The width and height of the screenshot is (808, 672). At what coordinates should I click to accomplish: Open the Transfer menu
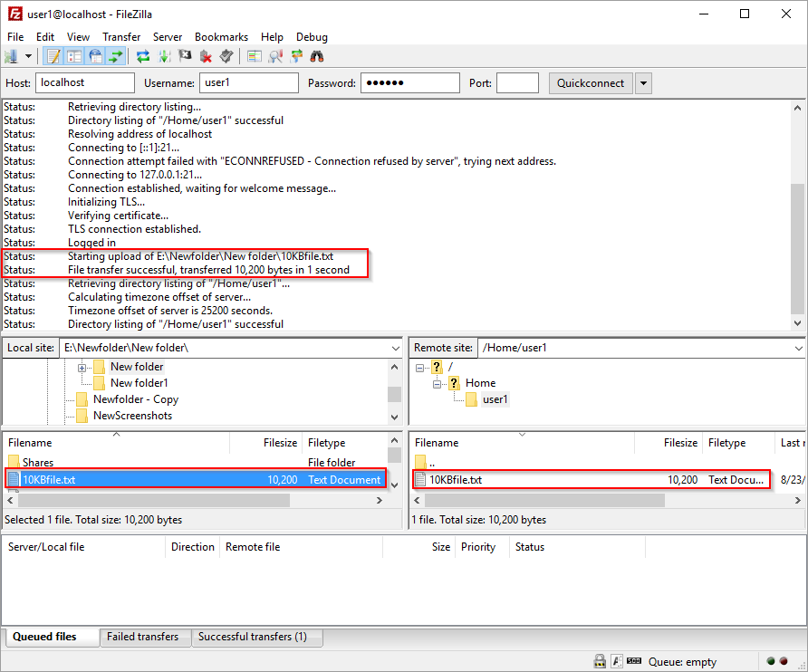[121, 37]
